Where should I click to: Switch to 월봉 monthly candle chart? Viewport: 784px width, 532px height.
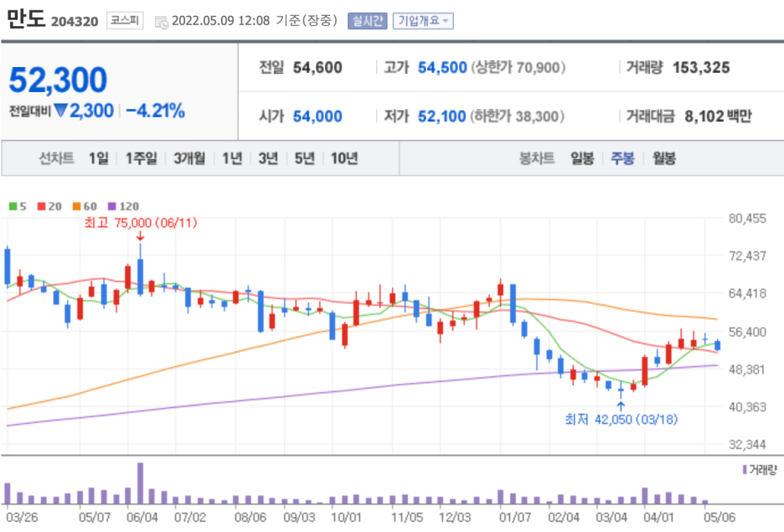(664, 158)
